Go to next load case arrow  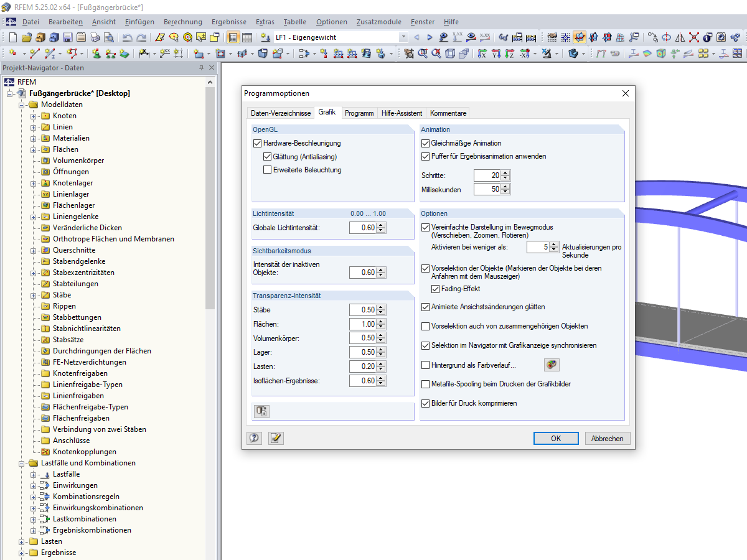point(430,37)
